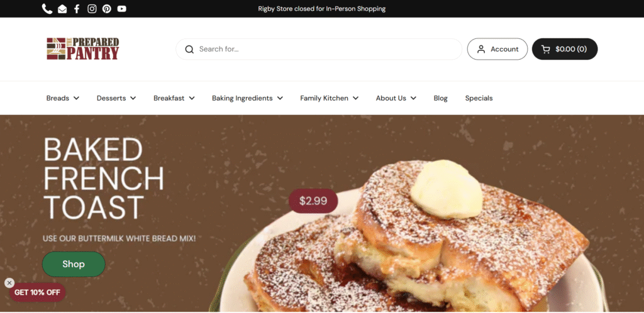
Task: Visit the Facebook page icon
Action: click(77, 9)
